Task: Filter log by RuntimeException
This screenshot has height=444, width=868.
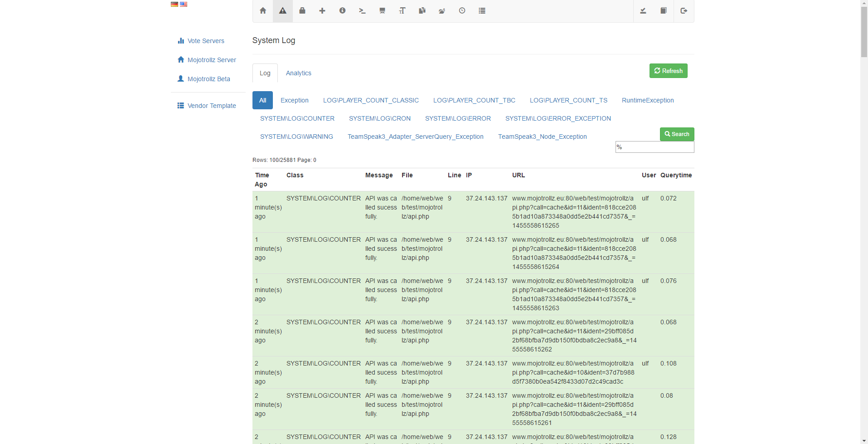Action: click(647, 100)
